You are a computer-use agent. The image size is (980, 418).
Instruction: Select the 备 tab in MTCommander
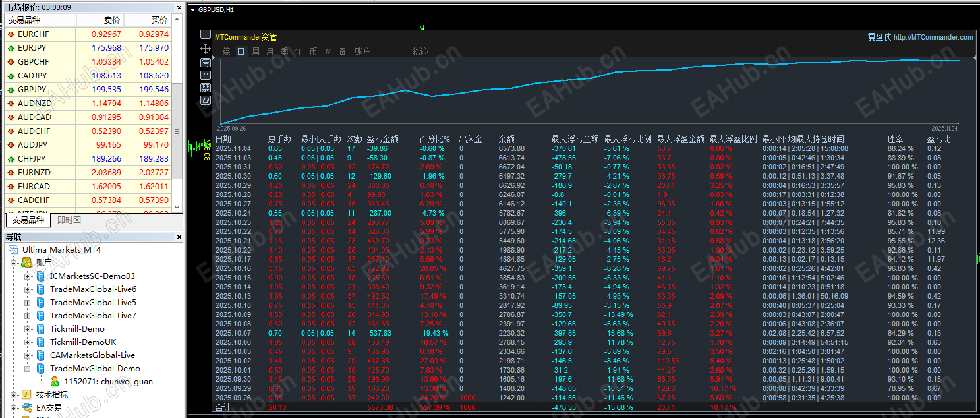coord(343,51)
